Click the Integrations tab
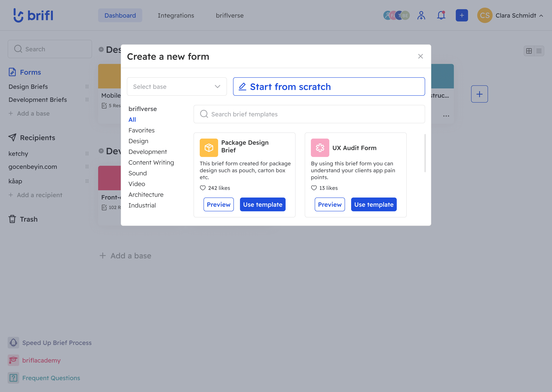 [176, 15]
